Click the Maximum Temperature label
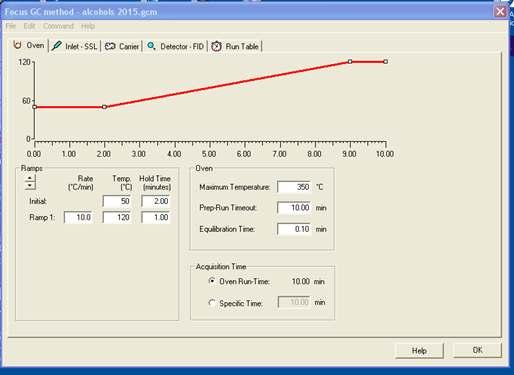Viewport: 514px width, 375px height. [235, 187]
